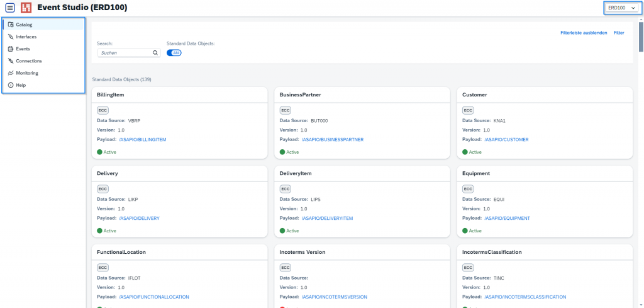
Task: Open the Monitoring menu item
Action: [27, 73]
